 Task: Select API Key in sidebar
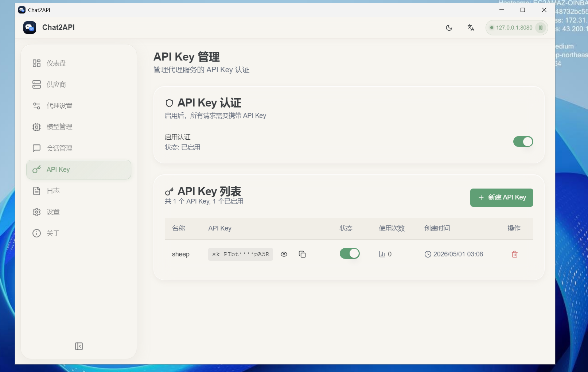tap(79, 170)
